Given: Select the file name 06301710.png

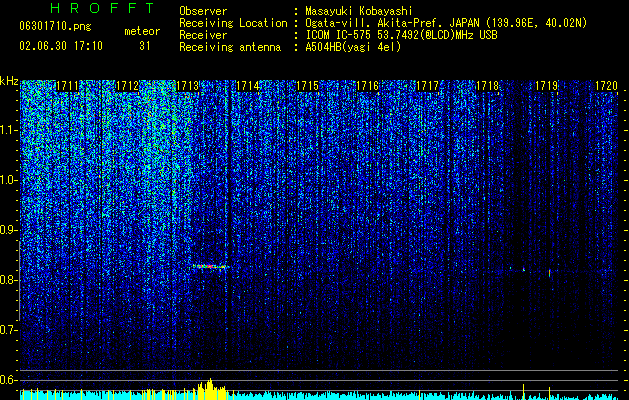Looking at the screenshot, I should [55, 27].
